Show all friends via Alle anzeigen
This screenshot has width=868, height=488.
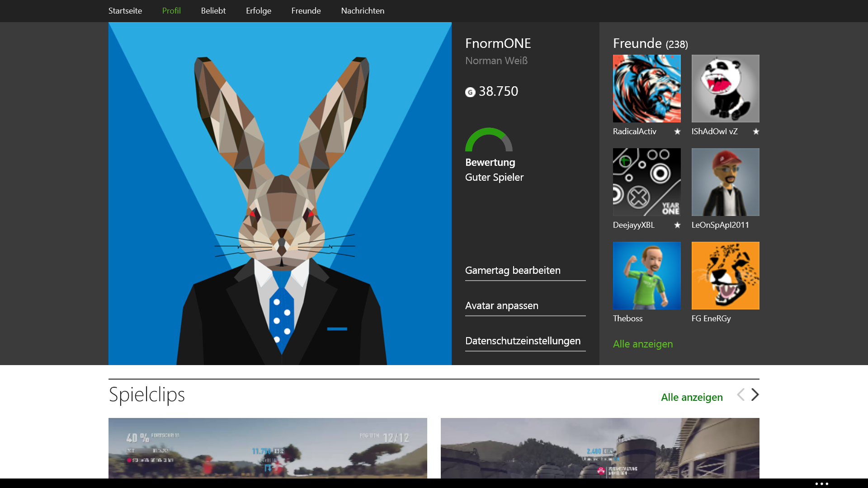point(642,344)
